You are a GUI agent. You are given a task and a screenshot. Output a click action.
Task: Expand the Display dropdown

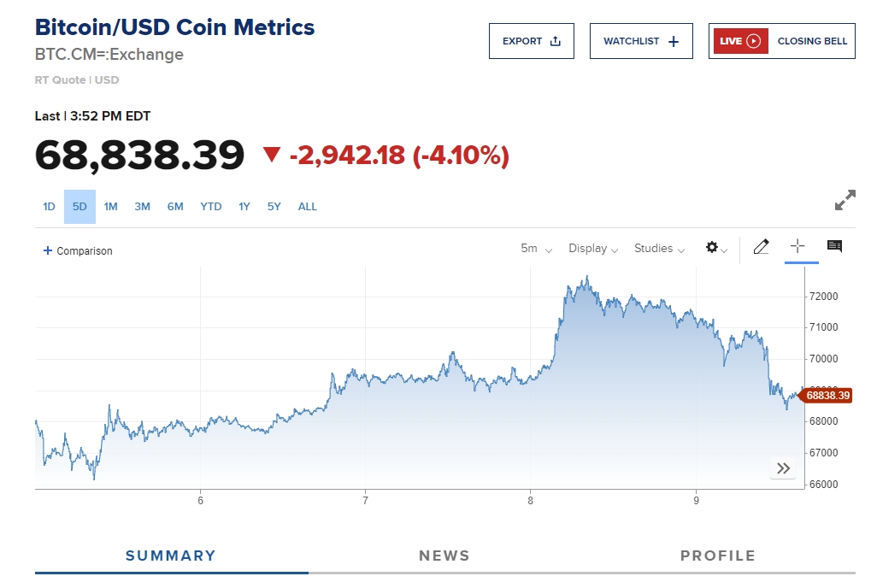[593, 249]
